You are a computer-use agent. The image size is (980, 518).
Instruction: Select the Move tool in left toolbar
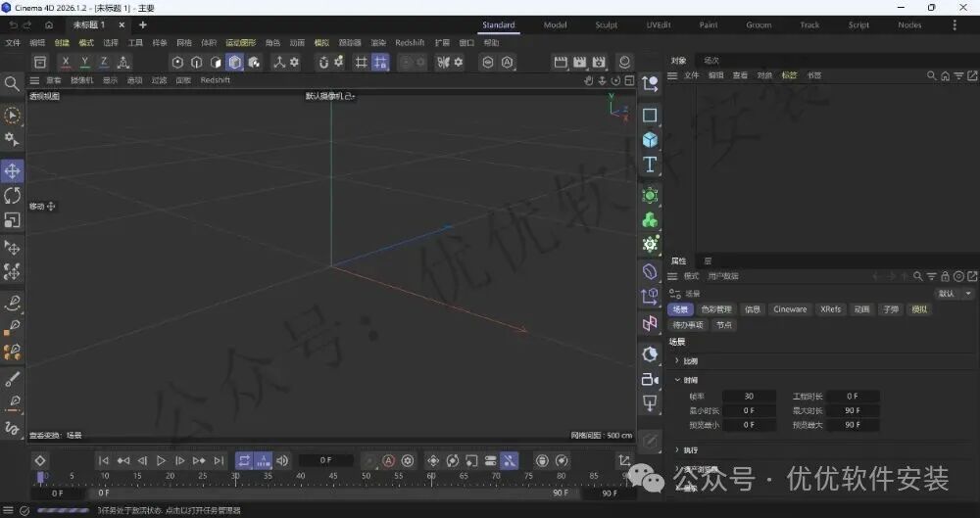(12, 171)
